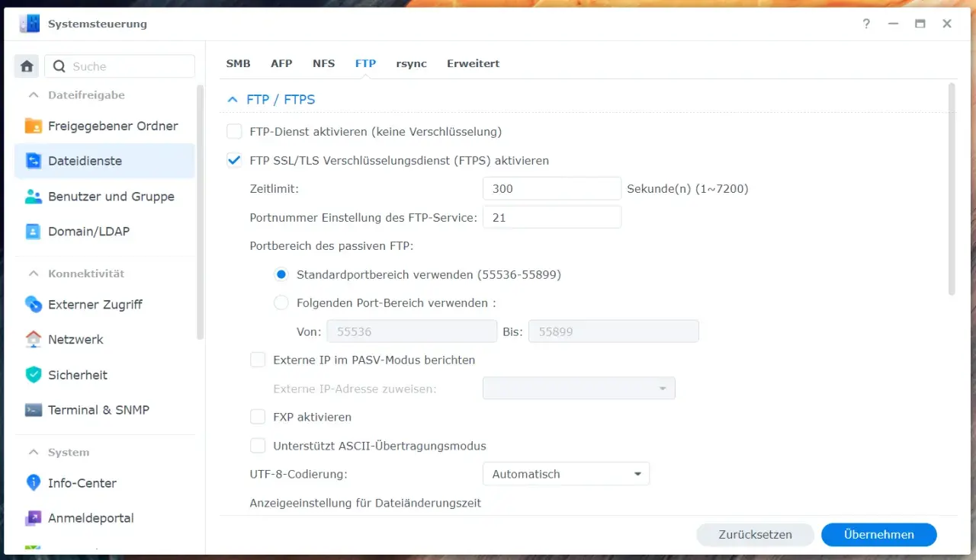The width and height of the screenshot is (976, 560).
Task: Click the Dateidienste icon
Action: [x=33, y=161]
